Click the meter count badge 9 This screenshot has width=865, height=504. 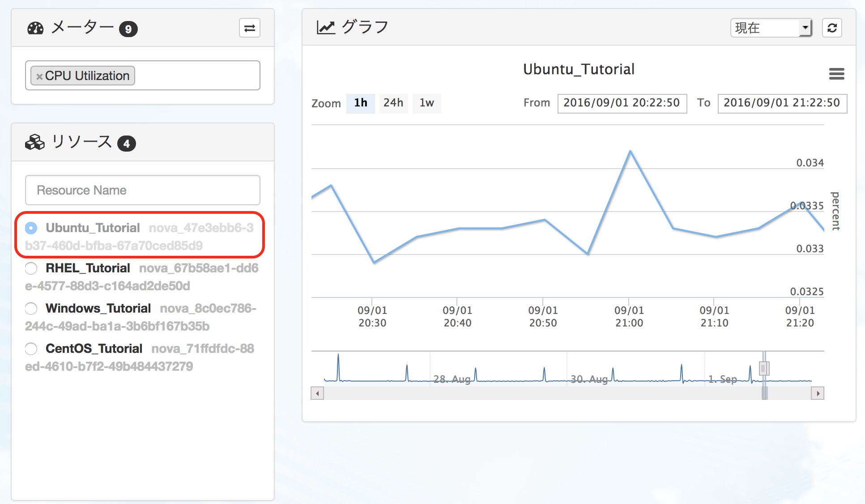click(128, 29)
